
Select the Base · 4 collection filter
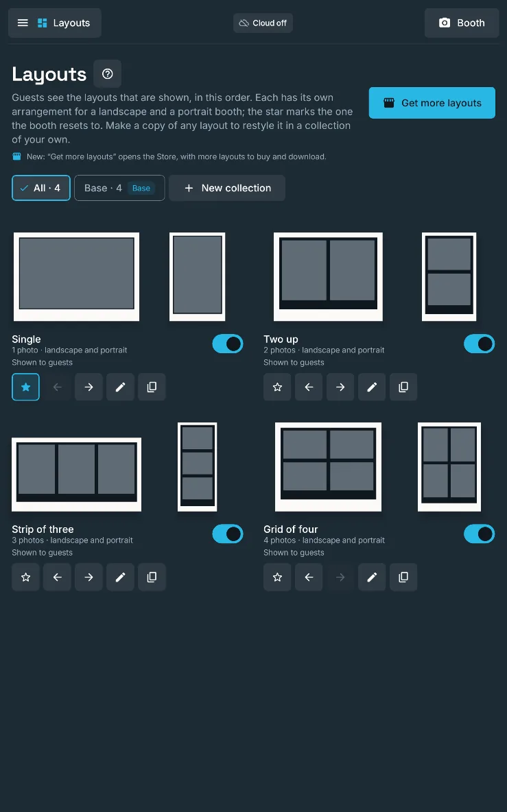coord(119,188)
